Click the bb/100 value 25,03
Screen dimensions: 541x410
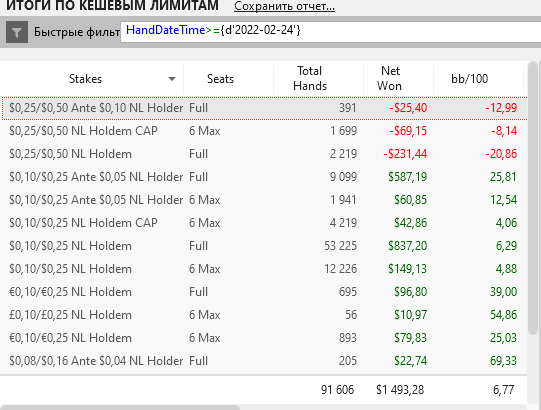click(503, 338)
